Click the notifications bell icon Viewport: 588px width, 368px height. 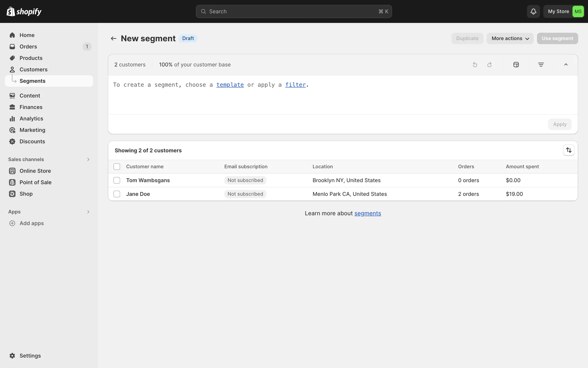[x=533, y=11]
